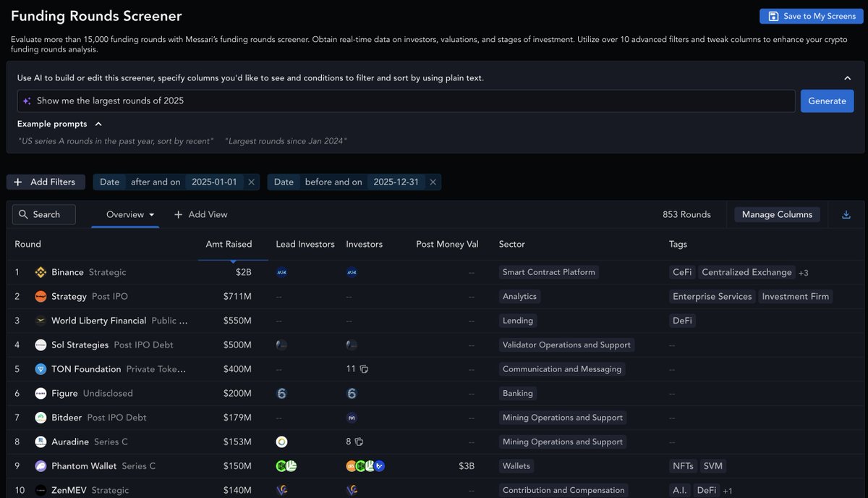Click Phantom Wallet investors icon group
Viewport: 868px width, 498px height.
click(365, 466)
